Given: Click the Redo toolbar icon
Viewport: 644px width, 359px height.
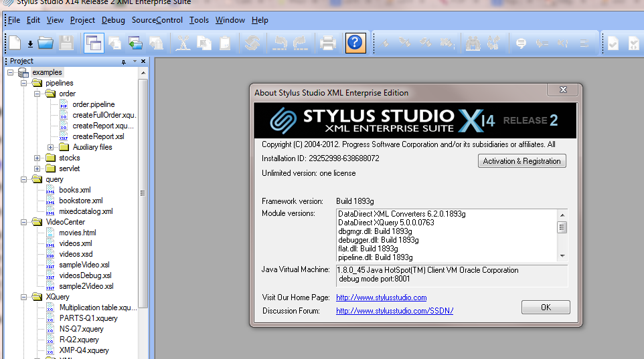Looking at the screenshot, I should (300, 43).
